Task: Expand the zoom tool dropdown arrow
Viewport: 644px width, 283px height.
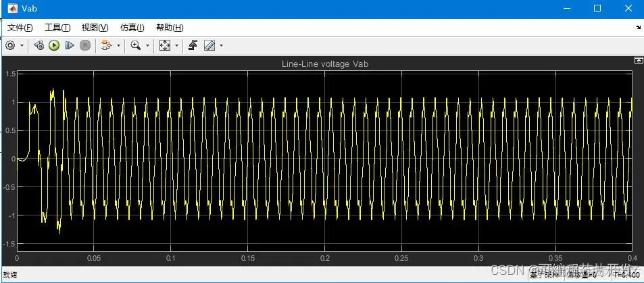Action: (147, 46)
